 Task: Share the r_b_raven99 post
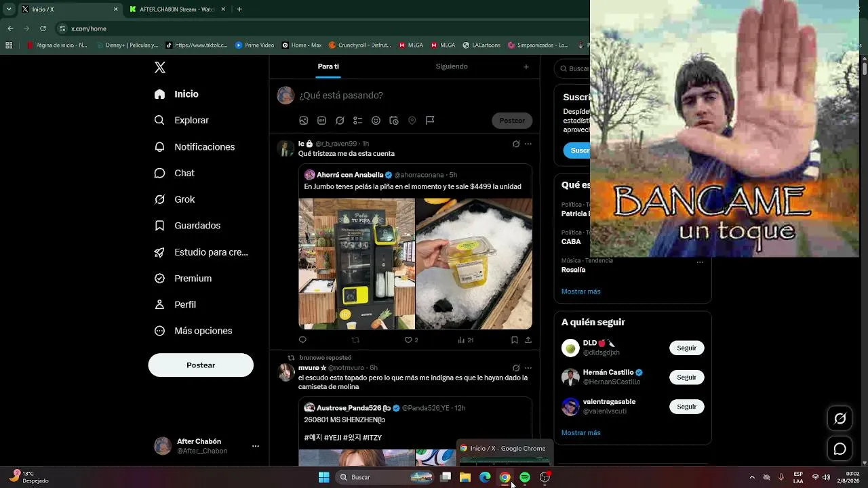[x=528, y=340]
